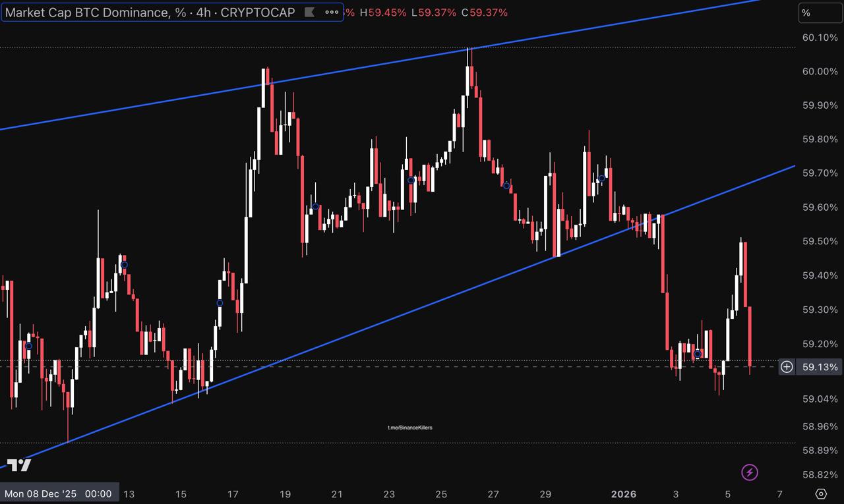The width and height of the screenshot is (844, 504).
Task: Toggle the percent scale button at top right
Action: 819,13
